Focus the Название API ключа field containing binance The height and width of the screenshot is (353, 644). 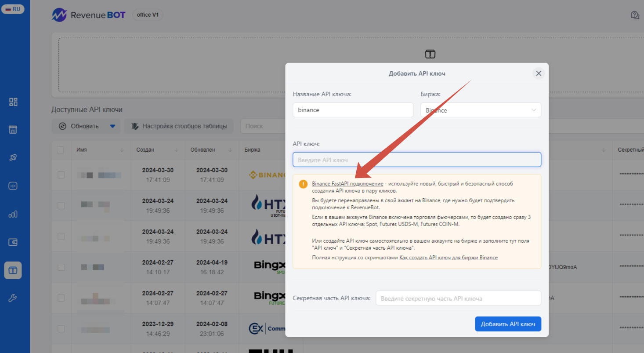tap(353, 110)
